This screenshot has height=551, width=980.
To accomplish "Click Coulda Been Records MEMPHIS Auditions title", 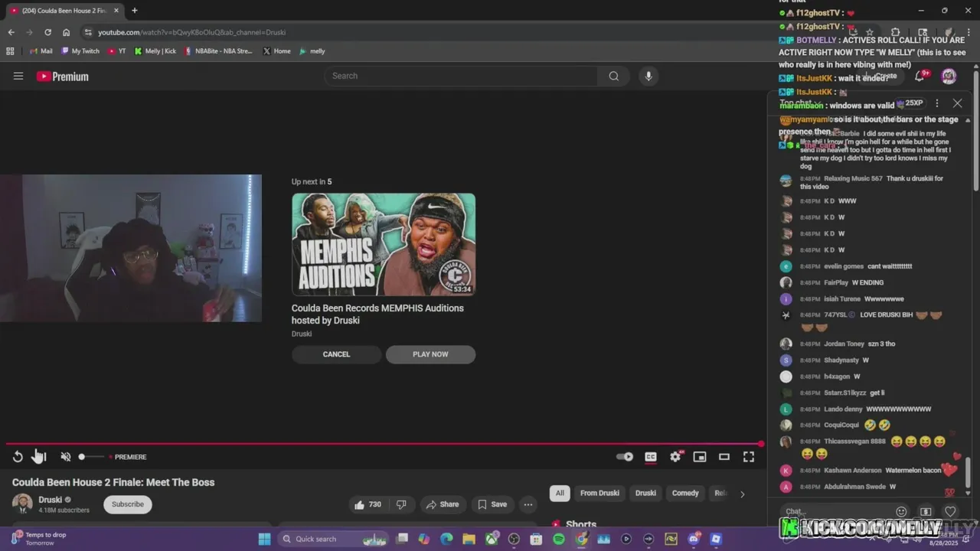I will (x=377, y=315).
